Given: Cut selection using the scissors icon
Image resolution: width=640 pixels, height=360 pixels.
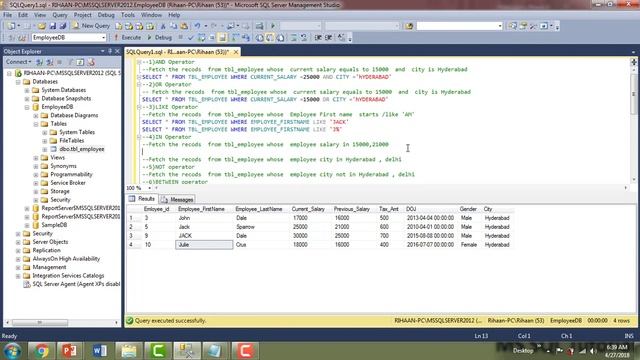Looking at the screenshot, I should [163, 26].
